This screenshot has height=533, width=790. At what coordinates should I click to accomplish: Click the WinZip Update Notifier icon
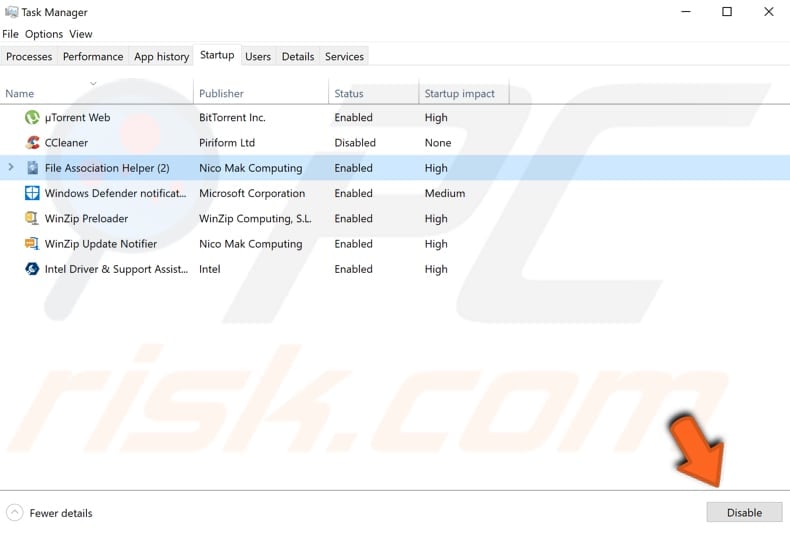click(32, 243)
